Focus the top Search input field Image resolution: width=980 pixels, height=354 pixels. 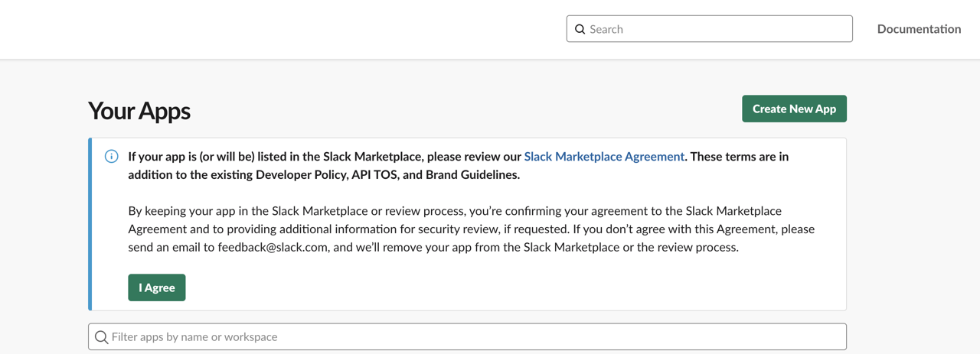tap(709, 29)
